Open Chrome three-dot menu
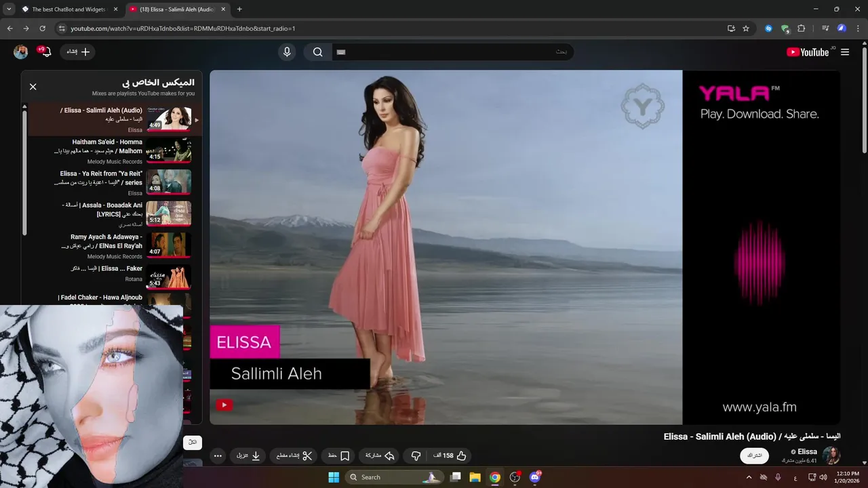Screen dimensions: 868x488 tap(858, 28)
